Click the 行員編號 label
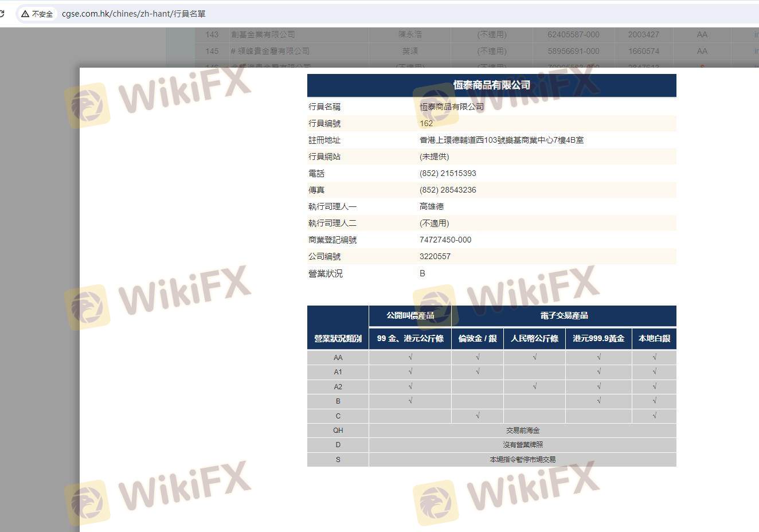The height and width of the screenshot is (532, 759). pyautogui.click(x=324, y=123)
